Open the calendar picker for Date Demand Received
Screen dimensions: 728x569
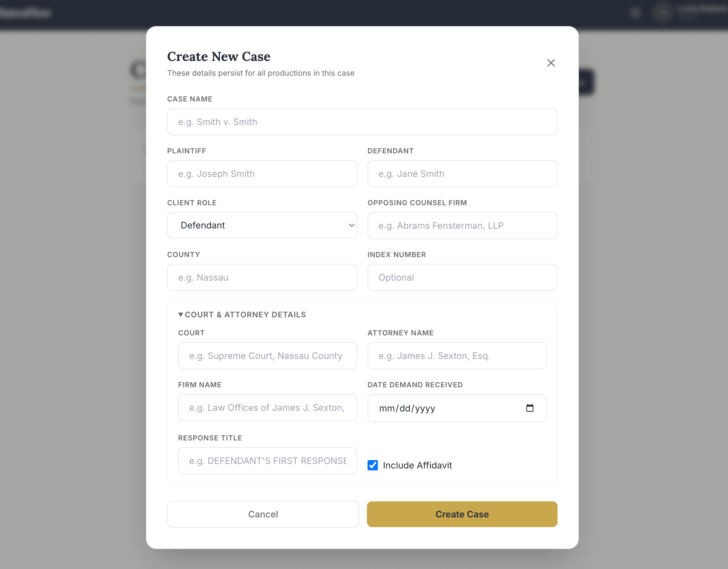click(530, 408)
